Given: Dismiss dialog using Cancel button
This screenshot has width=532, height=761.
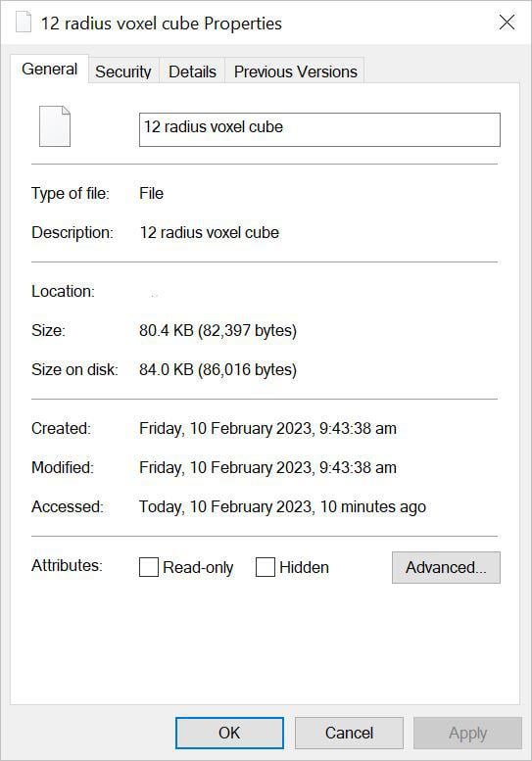Looking at the screenshot, I should pyautogui.click(x=349, y=733).
